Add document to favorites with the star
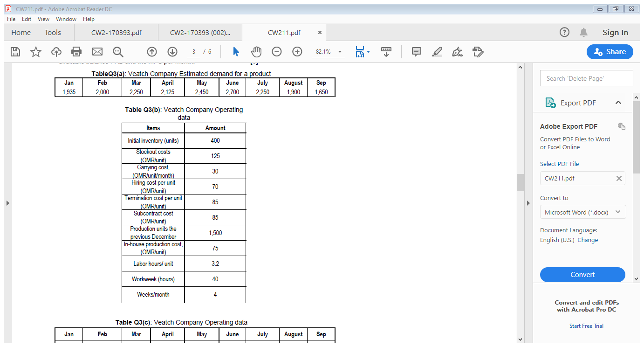 pos(36,52)
